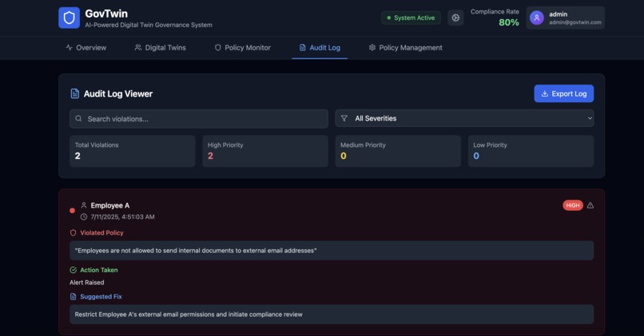Click the Action Taken label
This screenshot has height=336, width=644.
point(99,270)
